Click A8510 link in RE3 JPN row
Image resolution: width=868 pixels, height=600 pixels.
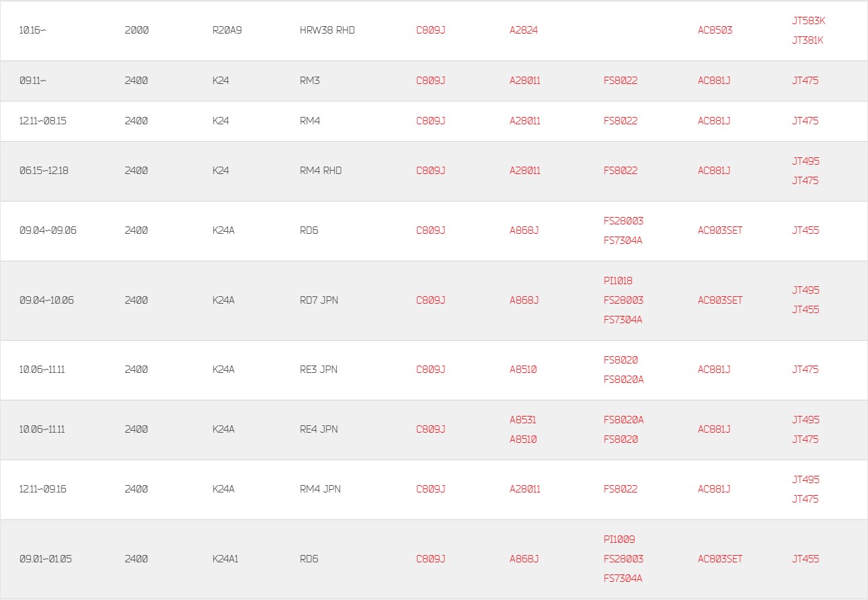point(522,370)
